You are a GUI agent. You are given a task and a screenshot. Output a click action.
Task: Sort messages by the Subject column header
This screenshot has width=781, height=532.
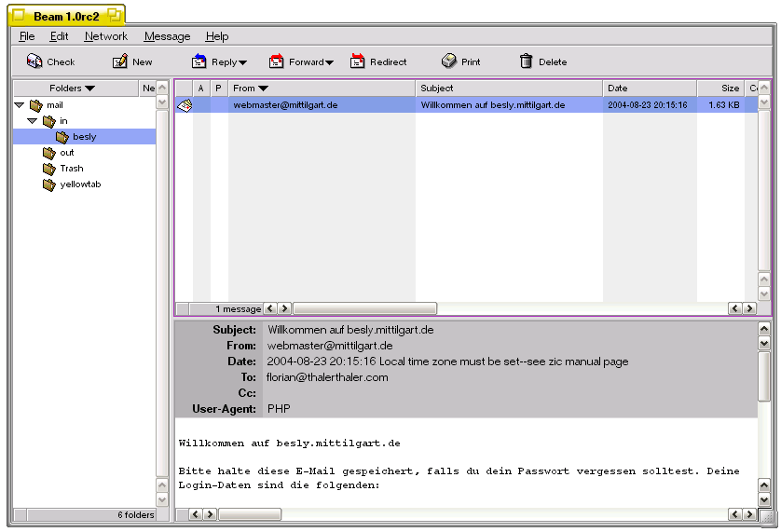508,89
